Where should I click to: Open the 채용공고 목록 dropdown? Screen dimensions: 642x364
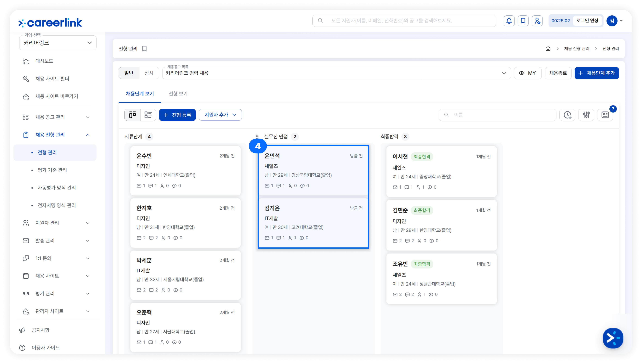[336, 73]
